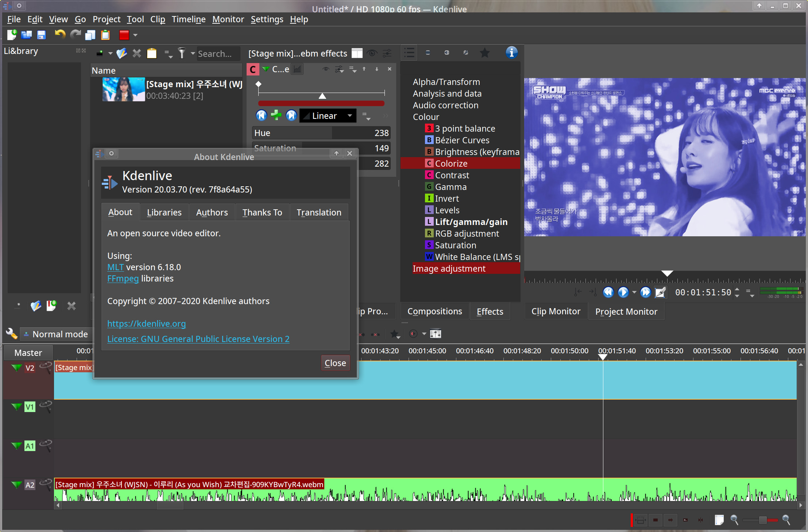
Task: Click the open project icon
Action: pyautogui.click(x=27, y=35)
